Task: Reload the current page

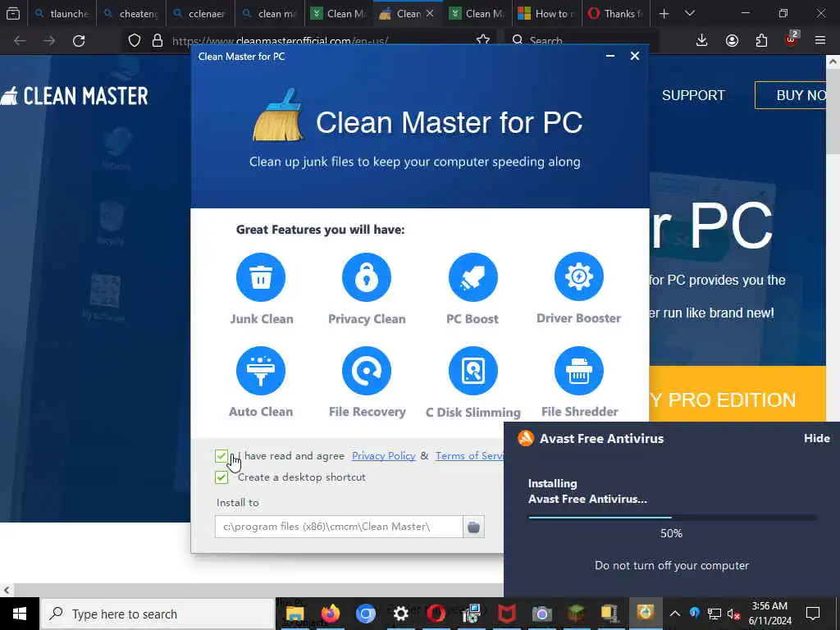Action: pyautogui.click(x=79, y=41)
